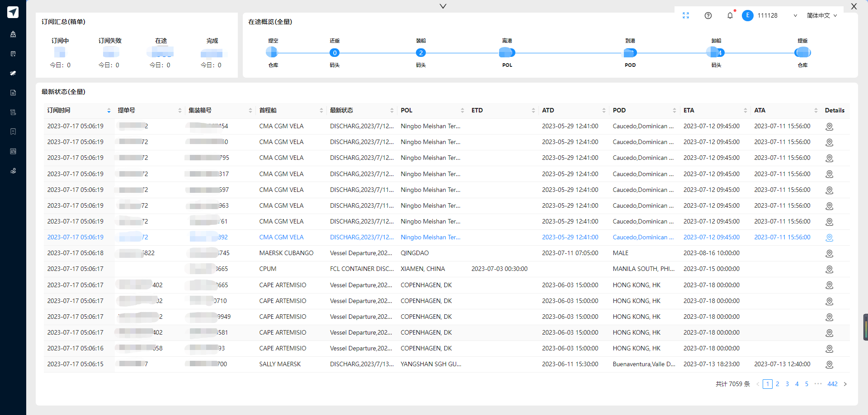Open the hand-with-coin icon in the sidebar
This screenshot has height=415, width=868.
(x=13, y=171)
